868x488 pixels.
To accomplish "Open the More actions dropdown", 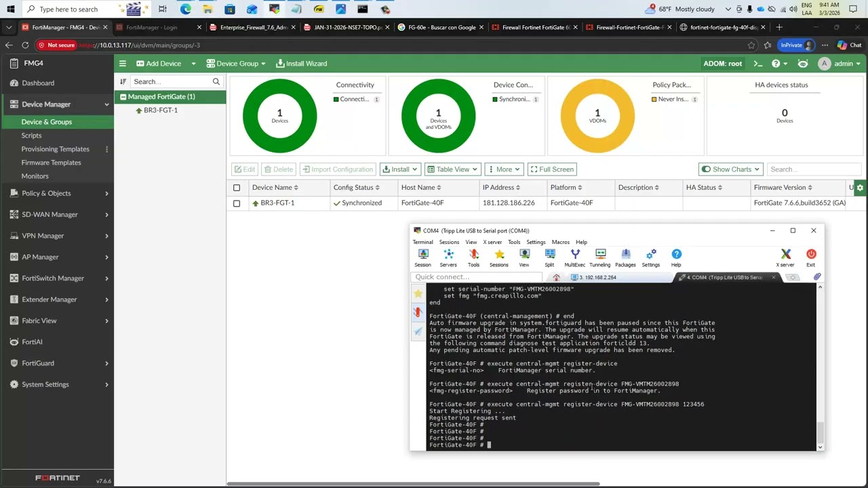I will [504, 169].
